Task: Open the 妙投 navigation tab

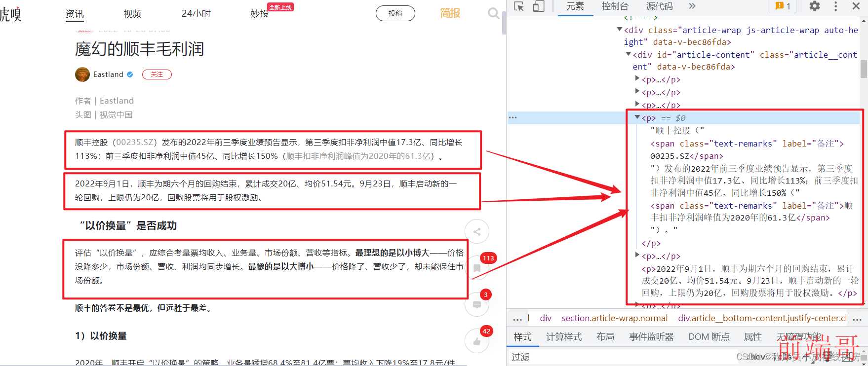Action: (260, 14)
